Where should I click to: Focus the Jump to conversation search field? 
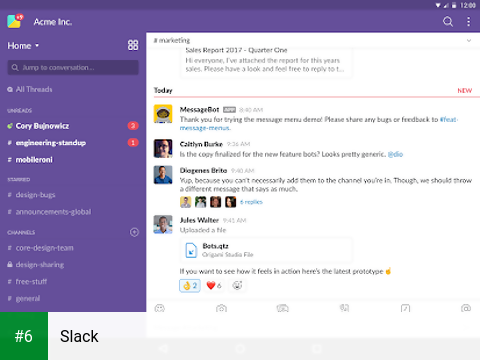[73, 68]
